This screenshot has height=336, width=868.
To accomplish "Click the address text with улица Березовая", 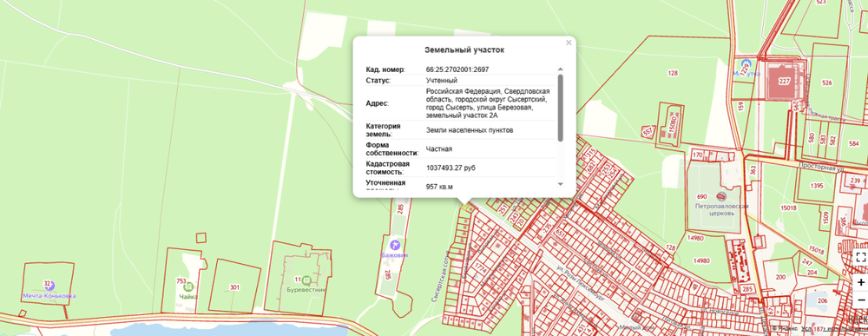I will [x=488, y=103].
